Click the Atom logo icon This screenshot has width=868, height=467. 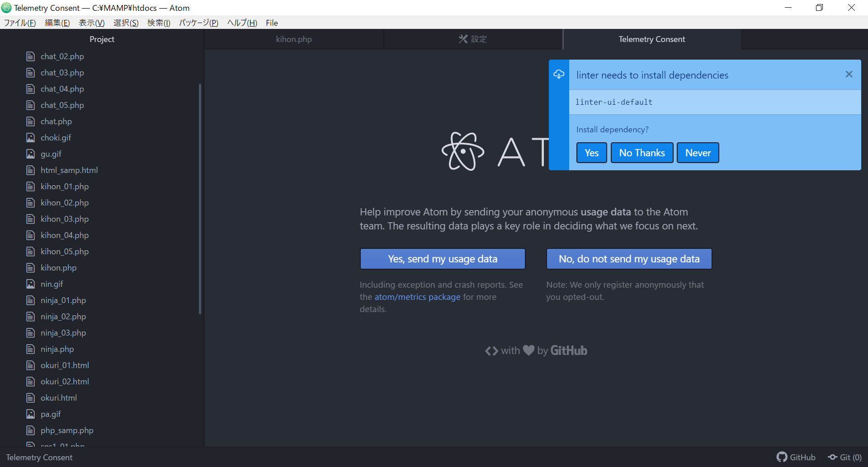click(x=463, y=151)
